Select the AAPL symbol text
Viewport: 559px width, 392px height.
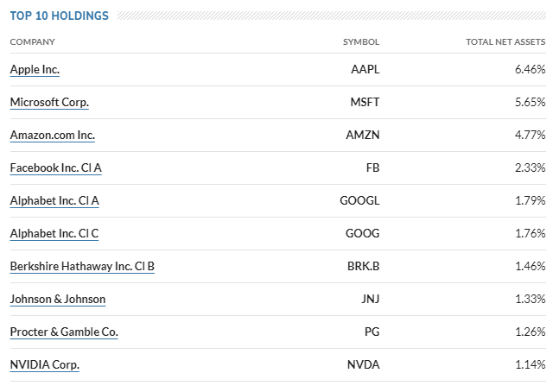tap(365, 69)
